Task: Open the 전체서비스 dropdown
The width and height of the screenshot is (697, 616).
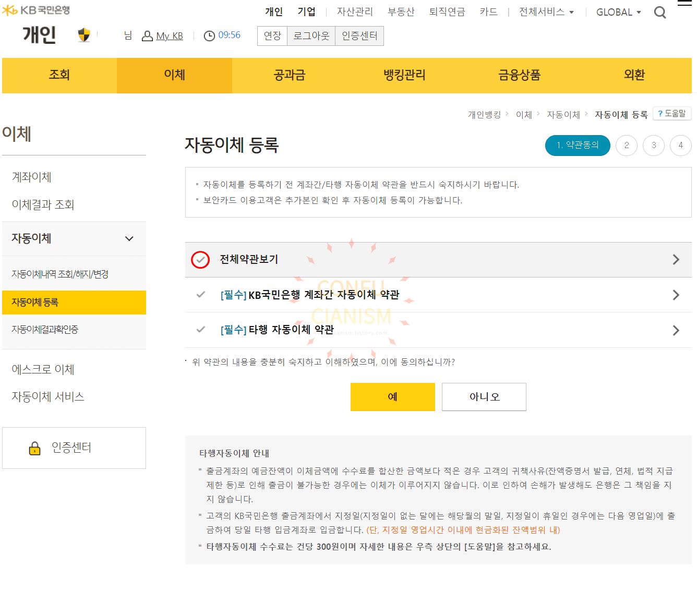Action: click(546, 12)
